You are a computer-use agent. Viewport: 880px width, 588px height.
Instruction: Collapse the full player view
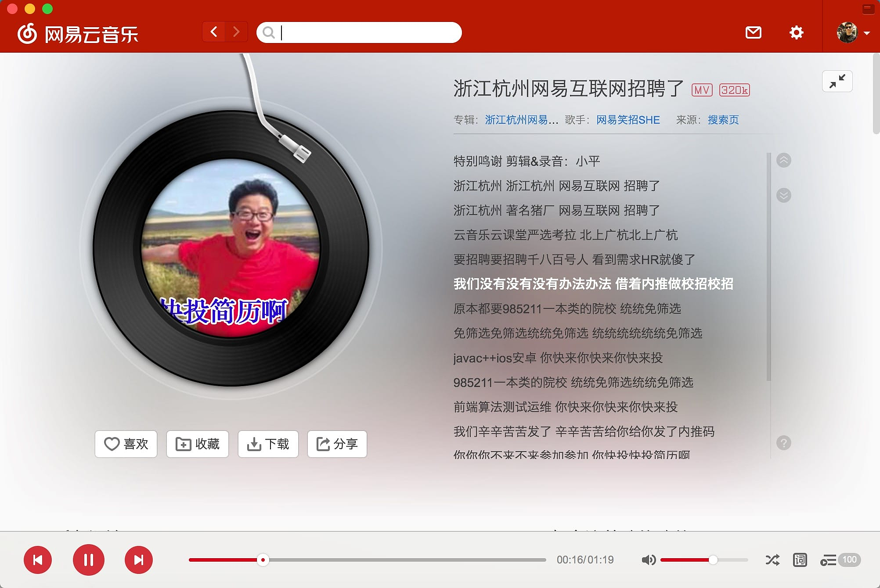837,81
